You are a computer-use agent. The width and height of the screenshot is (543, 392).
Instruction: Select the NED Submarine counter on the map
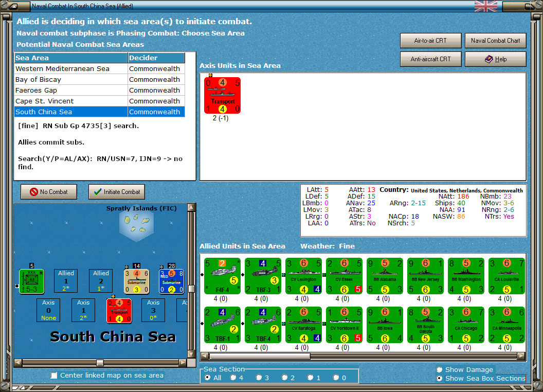(x=172, y=281)
